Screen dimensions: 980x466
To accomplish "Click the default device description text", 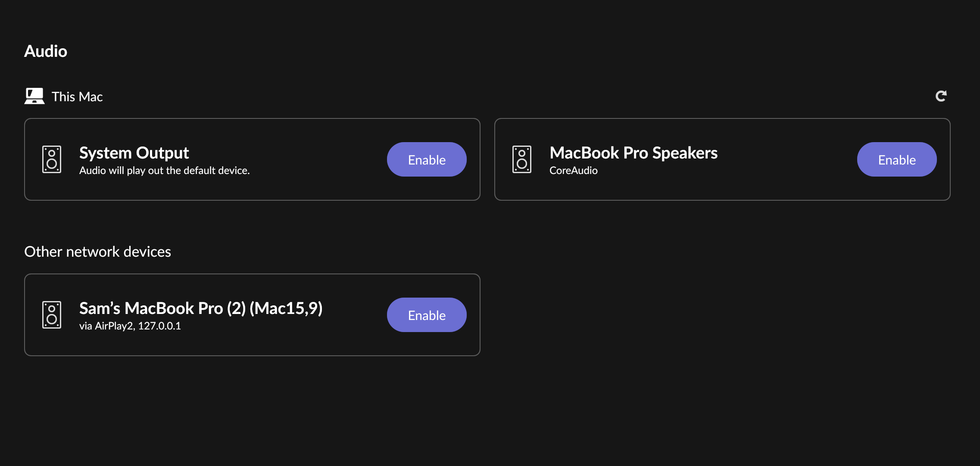I will (165, 171).
